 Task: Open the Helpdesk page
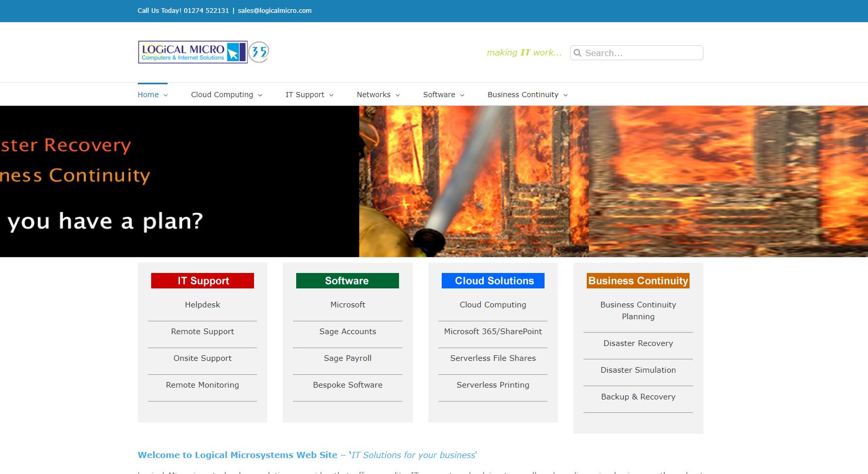tap(202, 304)
